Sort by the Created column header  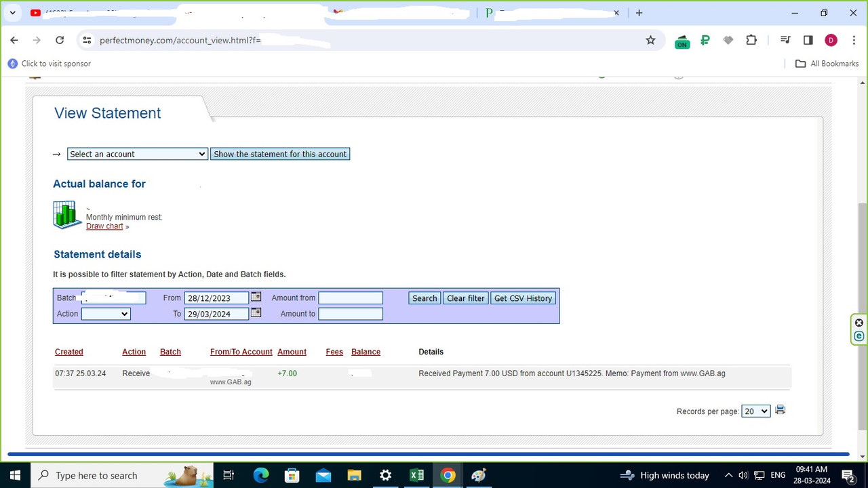coord(69,352)
